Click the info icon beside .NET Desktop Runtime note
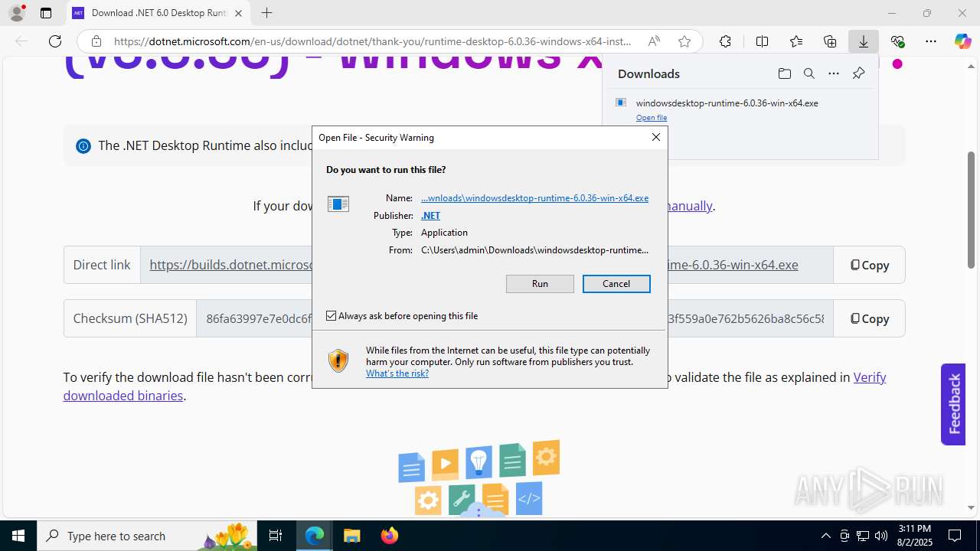The width and height of the screenshot is (980, 551). [x=83, y=146]
